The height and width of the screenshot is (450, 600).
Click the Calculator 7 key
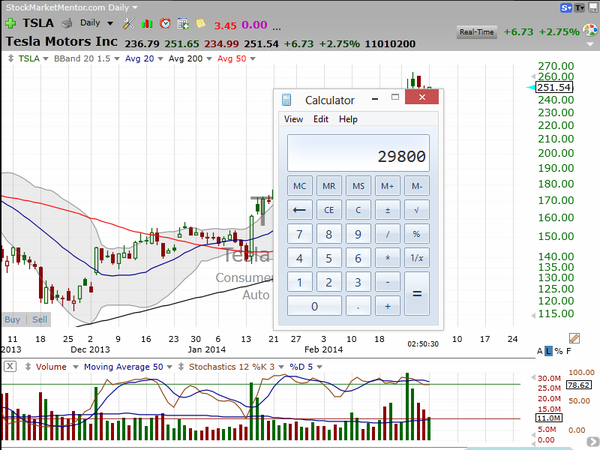click(300, 234)
